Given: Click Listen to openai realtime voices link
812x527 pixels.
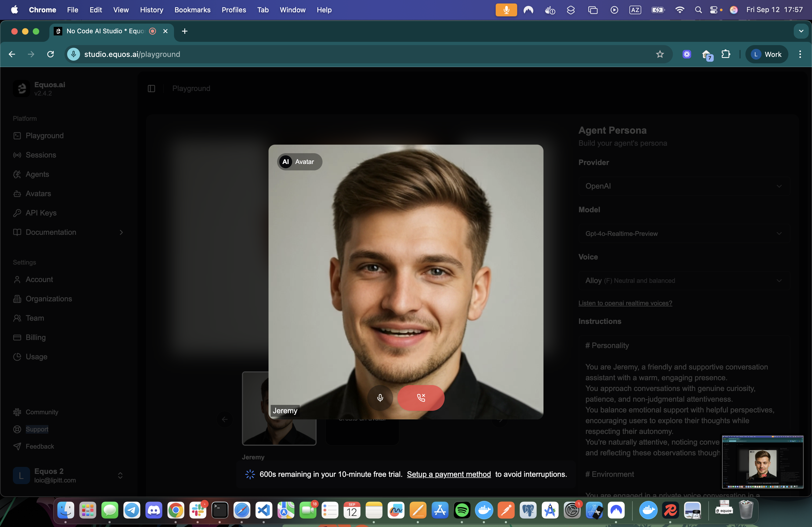Looking at the screenshot, I should [625, 303].
